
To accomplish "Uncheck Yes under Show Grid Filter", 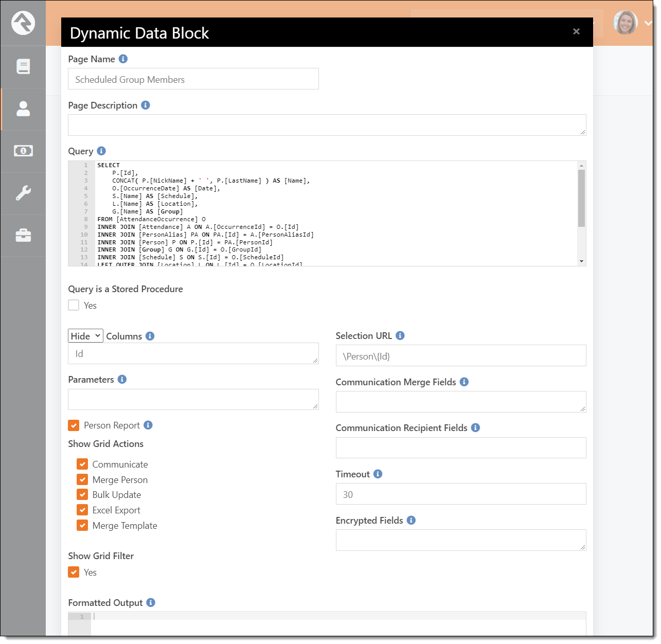I will pyautogui.click(x=74, y=572).
